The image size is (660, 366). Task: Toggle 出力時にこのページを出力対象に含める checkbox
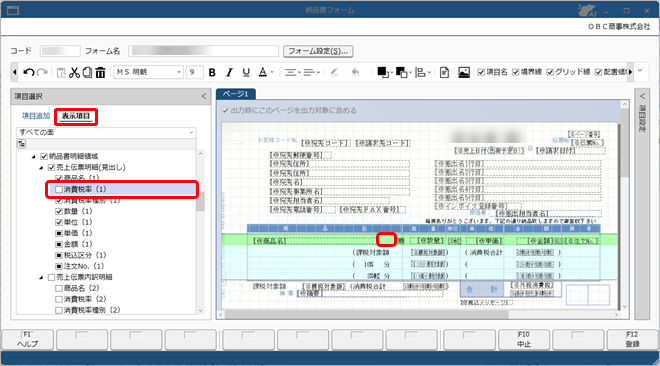pyautogui.click(x=225, y=111)
